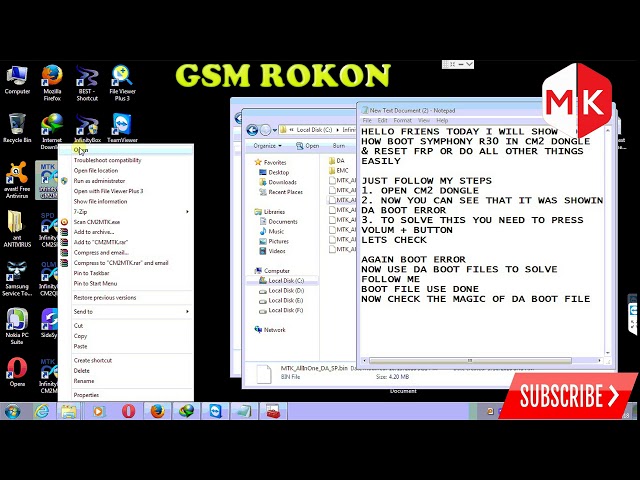Viewport: 640px width, 480px height.
Task: Launch TeamViewer from desktop
Action: pos(122,128)
